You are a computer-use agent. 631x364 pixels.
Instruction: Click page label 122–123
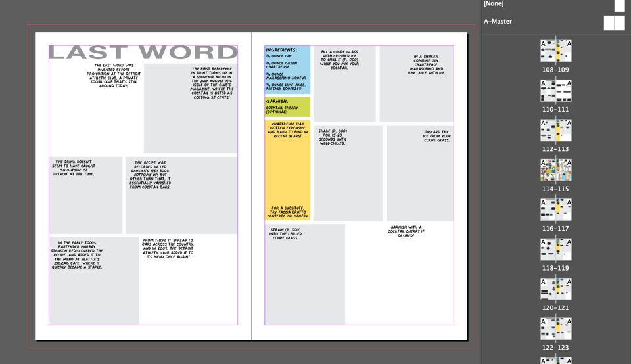[x=555, y=348]
